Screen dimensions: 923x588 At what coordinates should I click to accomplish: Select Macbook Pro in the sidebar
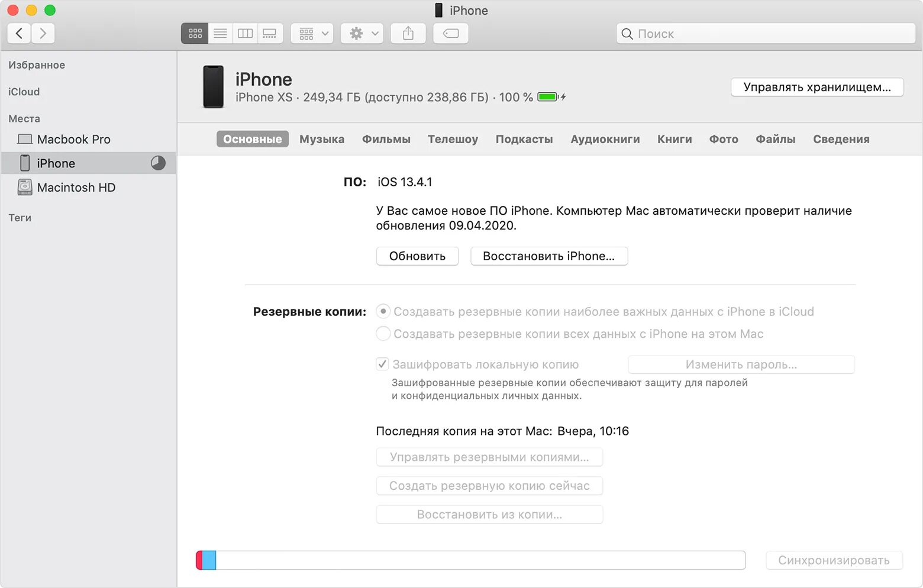point(89,140)
